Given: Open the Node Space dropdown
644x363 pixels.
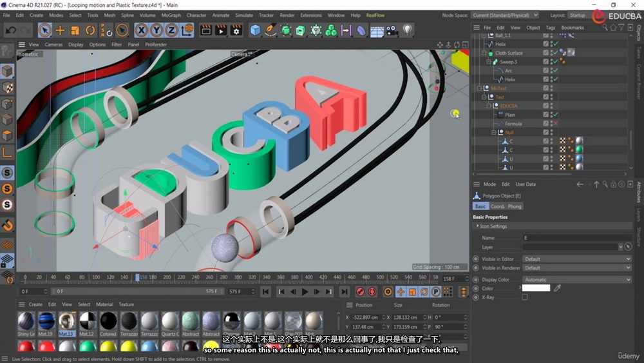Looking at the screenshot, I should 505,15.
